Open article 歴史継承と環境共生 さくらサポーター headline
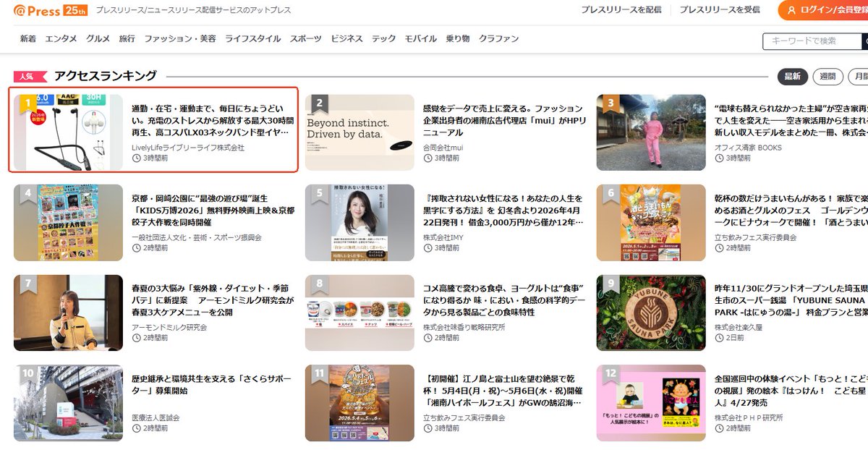 213,385
